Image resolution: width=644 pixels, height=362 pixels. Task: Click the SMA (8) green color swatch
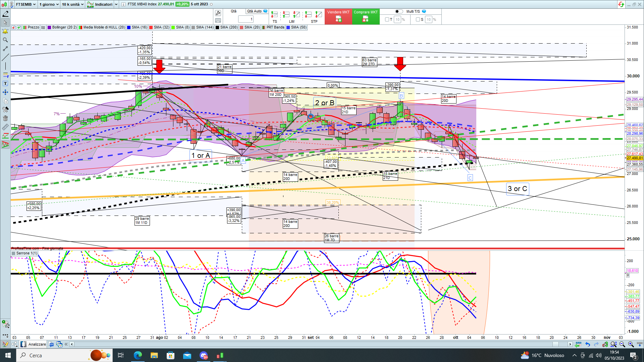pyautogui.click(x=173, y=27)
